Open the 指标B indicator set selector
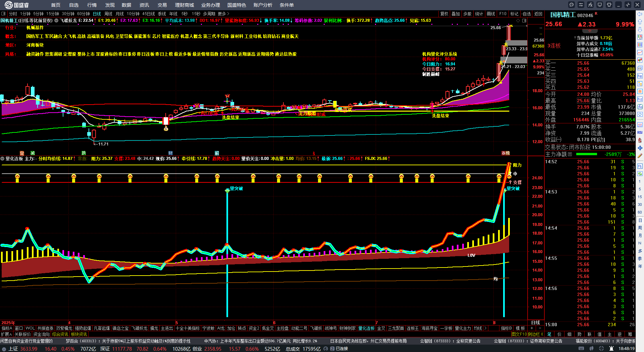This screenshot has width=644, height=352. tap(506, 328)
